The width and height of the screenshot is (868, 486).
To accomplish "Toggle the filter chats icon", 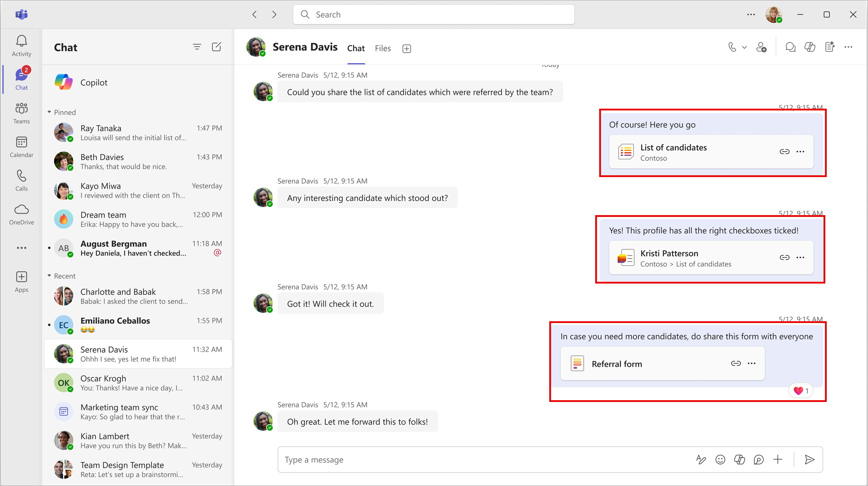I will 197,47.
